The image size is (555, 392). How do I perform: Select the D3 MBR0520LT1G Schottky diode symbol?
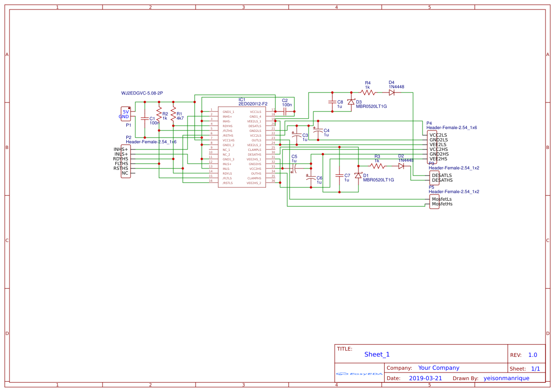[x=351, y=102]
